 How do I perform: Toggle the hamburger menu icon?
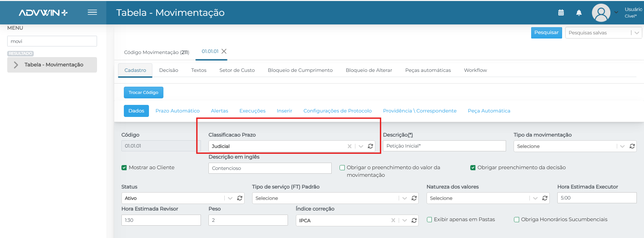(92, 12)
